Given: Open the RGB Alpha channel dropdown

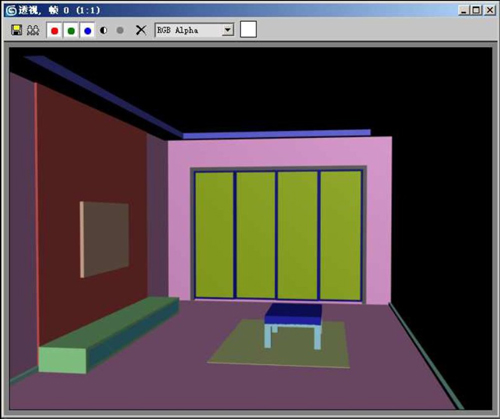Looking at the screenshot, I should [x=194, y=30].
